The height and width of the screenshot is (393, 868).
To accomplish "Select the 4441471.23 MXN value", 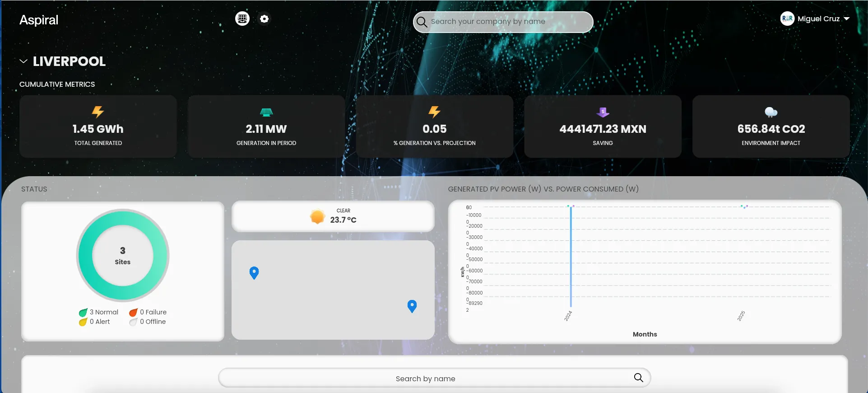I will (603, 129).
